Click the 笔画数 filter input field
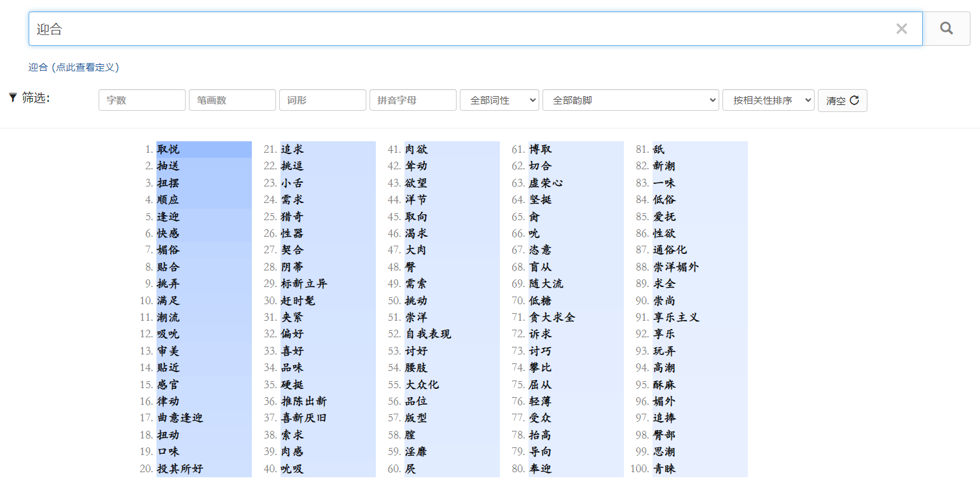 (232, 100)
